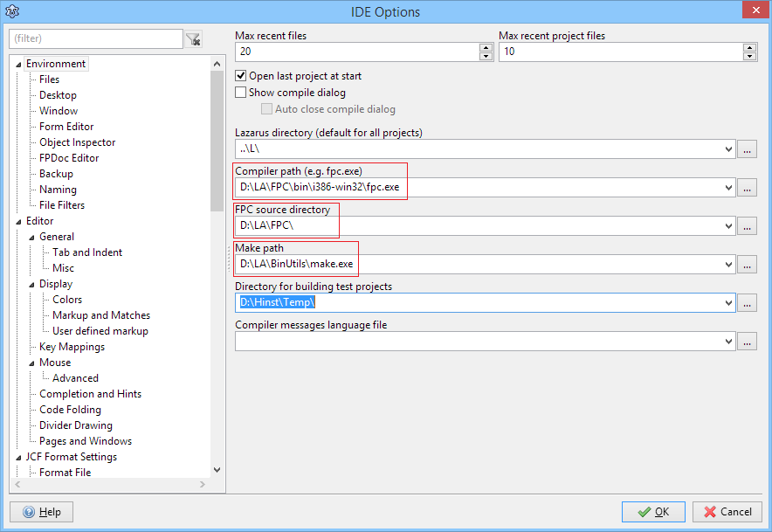
Task: Enable Show compile dialog checkbox
Action: (x=242, y=93)
